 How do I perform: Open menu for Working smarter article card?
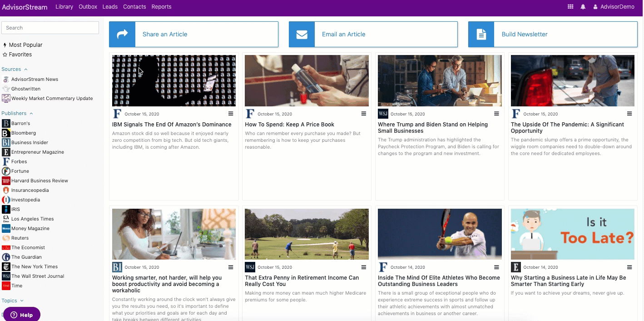pos(231,267)
